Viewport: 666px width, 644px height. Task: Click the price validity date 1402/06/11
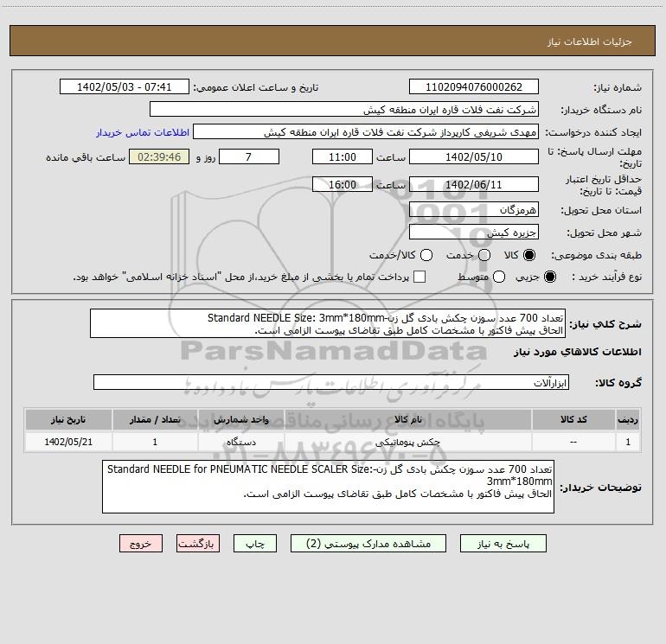click(474, 184)
